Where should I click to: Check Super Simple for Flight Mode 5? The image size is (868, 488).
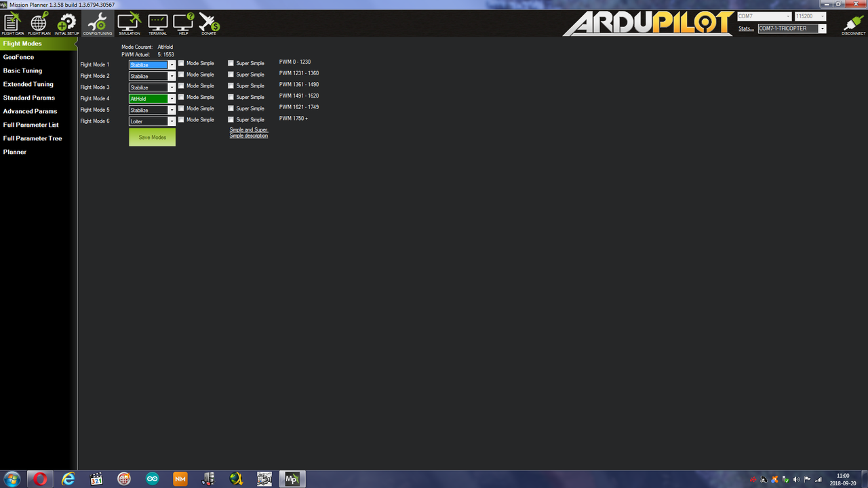pyautogui.click(x=231, y=108)
